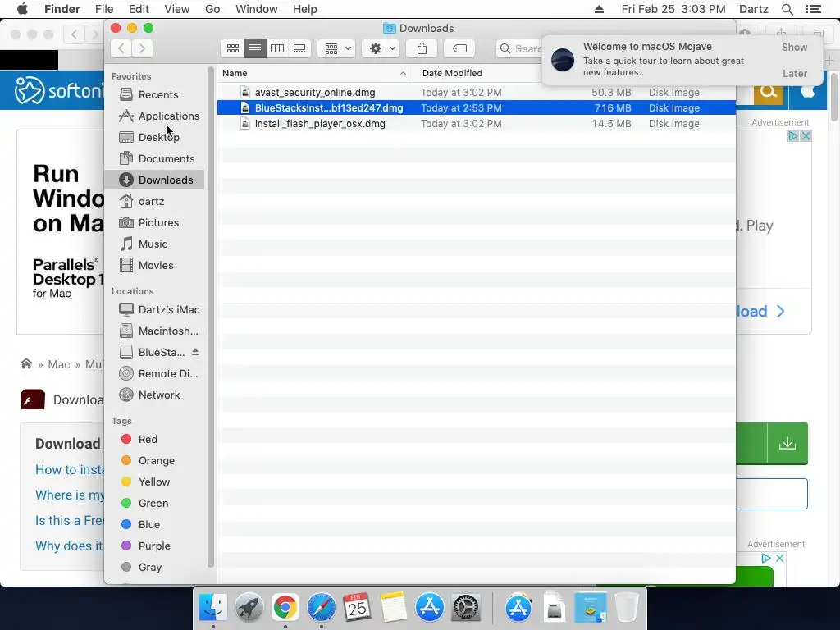Open the File menu
Viewport: 840px width, 630px height.
104,9
